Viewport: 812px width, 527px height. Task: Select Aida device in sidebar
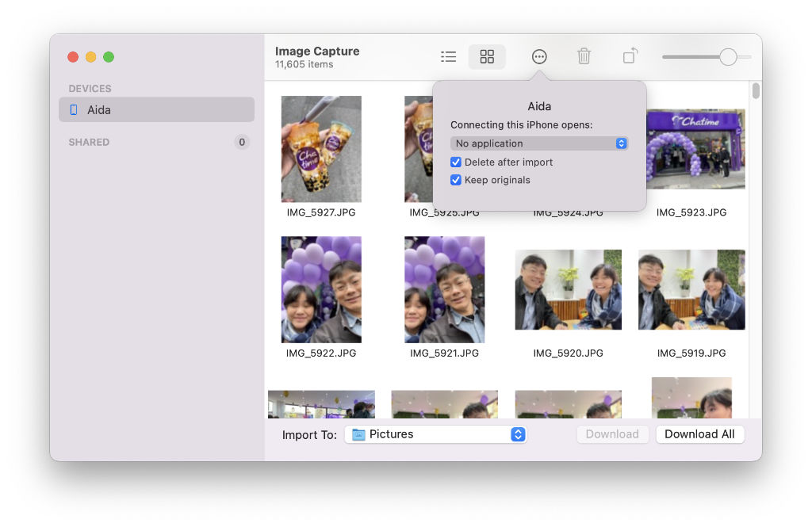(x=156, y=110)
